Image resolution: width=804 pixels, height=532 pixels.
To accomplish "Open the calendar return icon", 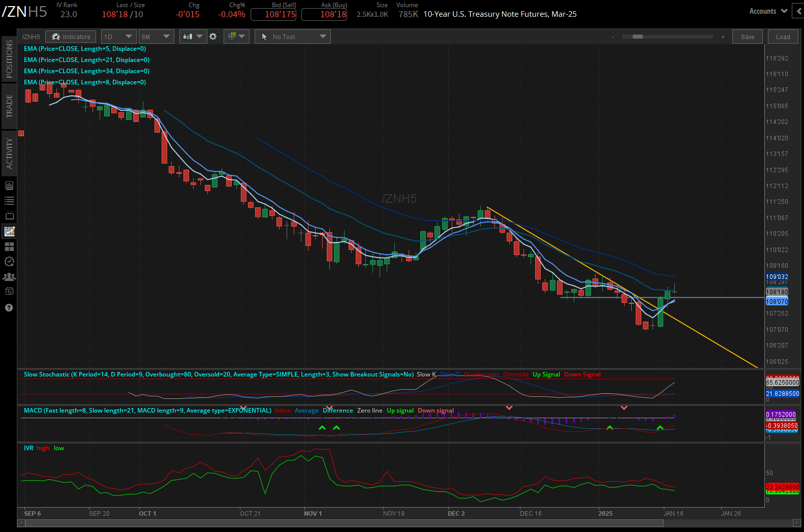I will (x=9, y=291).
